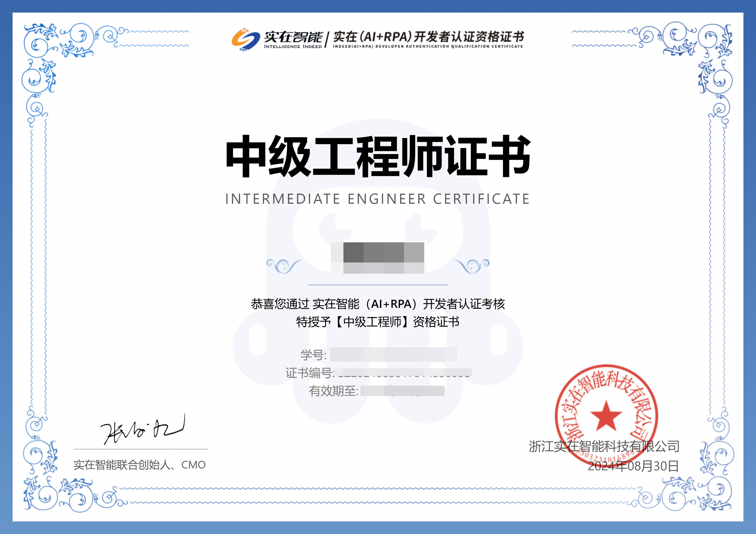Click the 浙江实在智能科技有限公司 company name text
756x534 pixels.
[604, 446]
